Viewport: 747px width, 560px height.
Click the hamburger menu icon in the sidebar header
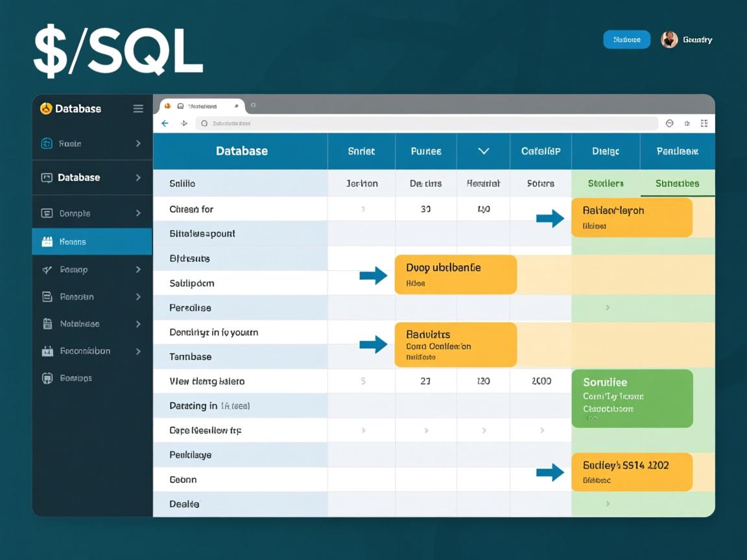point(138,109)
